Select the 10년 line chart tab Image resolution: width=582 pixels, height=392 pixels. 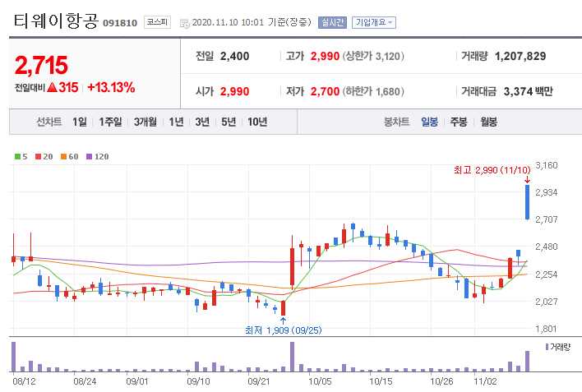[x=257, y=122]
